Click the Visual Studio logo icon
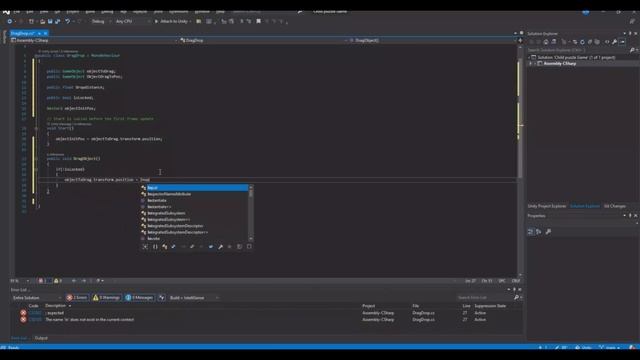The width and height of the screenshot is (640, 360). pyautogui.click(x=6, y=12)
